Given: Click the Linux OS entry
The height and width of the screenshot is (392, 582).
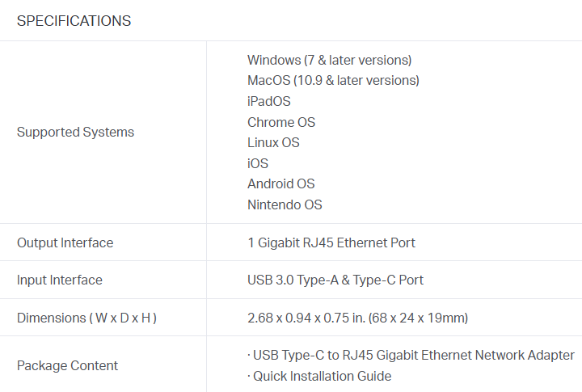Looking at the screenshot, I should [x=273, y=142].
